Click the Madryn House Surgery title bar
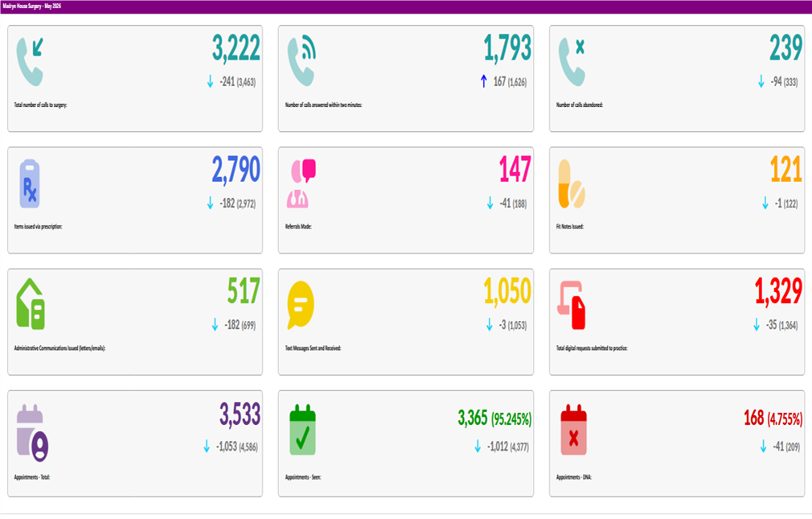The image size is (812, 519). tap(406, 6)
